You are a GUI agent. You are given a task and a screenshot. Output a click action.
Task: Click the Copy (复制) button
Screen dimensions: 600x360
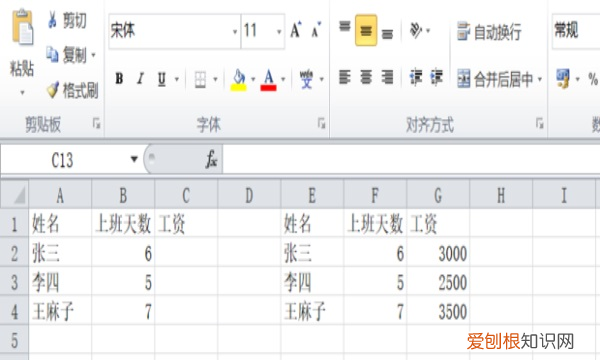pos(67,55)
